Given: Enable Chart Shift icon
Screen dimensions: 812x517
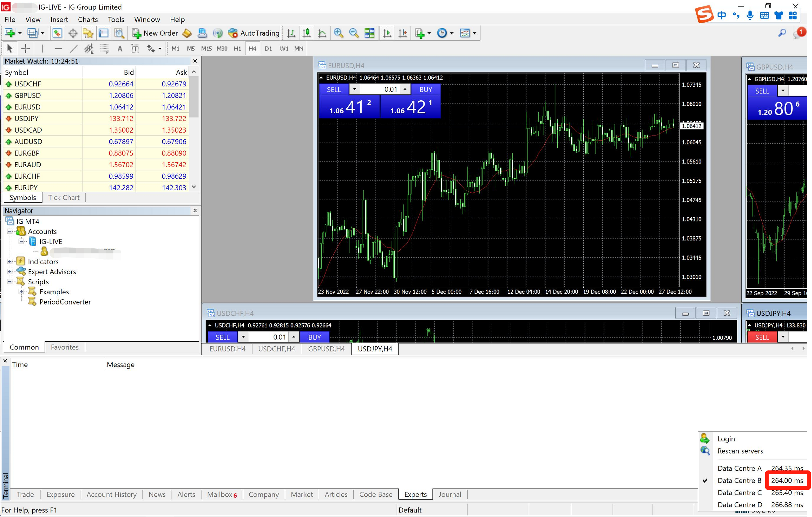Looking at the screenshot, I should (403, 33).
